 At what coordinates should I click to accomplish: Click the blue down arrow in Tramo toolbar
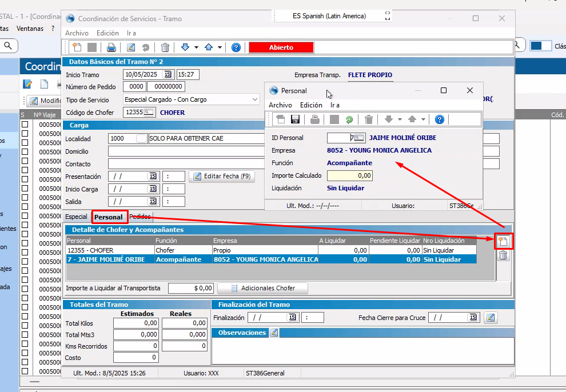point(185,47)
